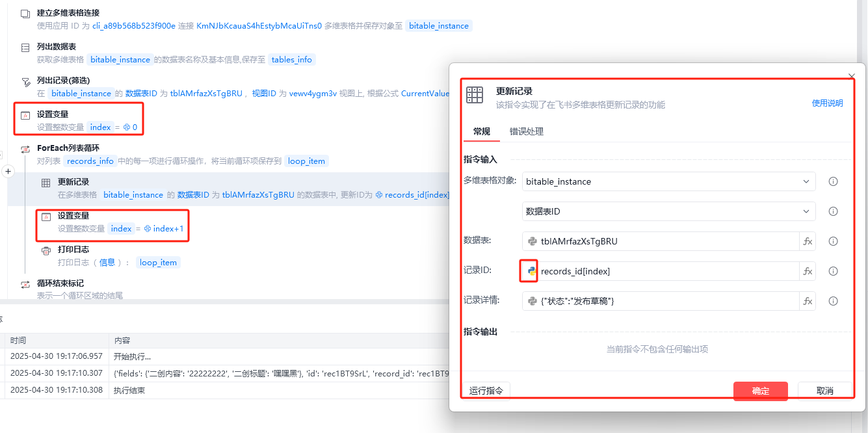
Task: Click the 取消 button
Action: tap(825, 391)
